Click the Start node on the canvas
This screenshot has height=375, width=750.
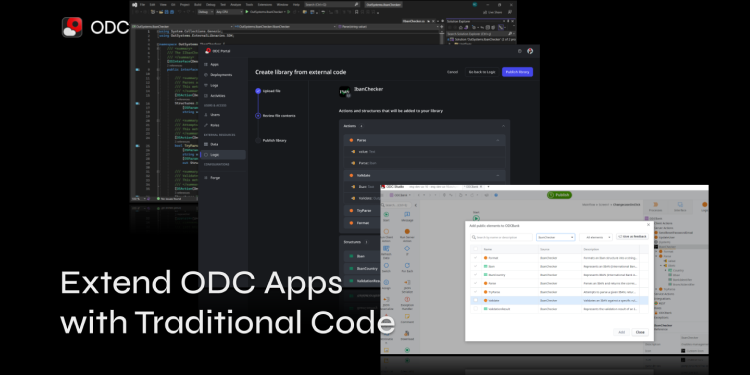[x=476, y=218]
